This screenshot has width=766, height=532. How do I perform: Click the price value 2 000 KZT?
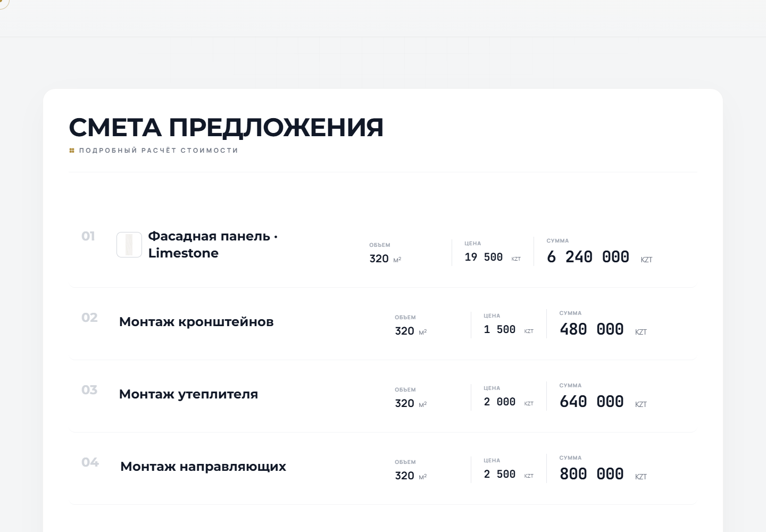(509, 402)
